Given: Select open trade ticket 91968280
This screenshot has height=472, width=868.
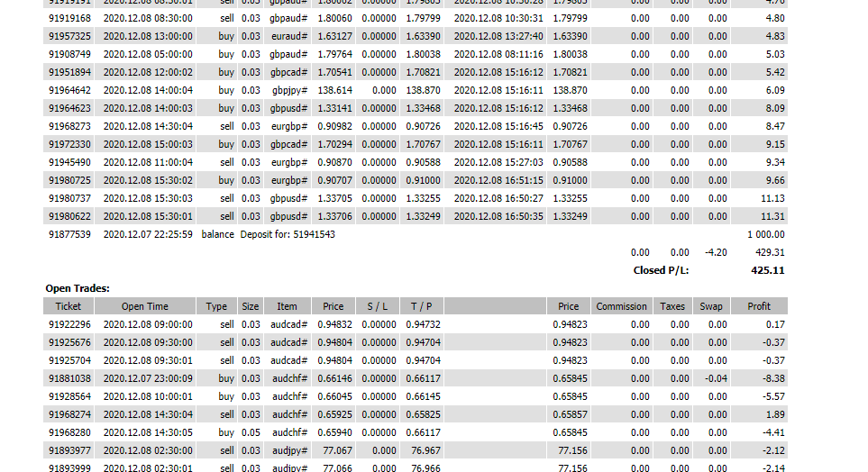Looking at the screenshot, I should [x=69, y=432].
